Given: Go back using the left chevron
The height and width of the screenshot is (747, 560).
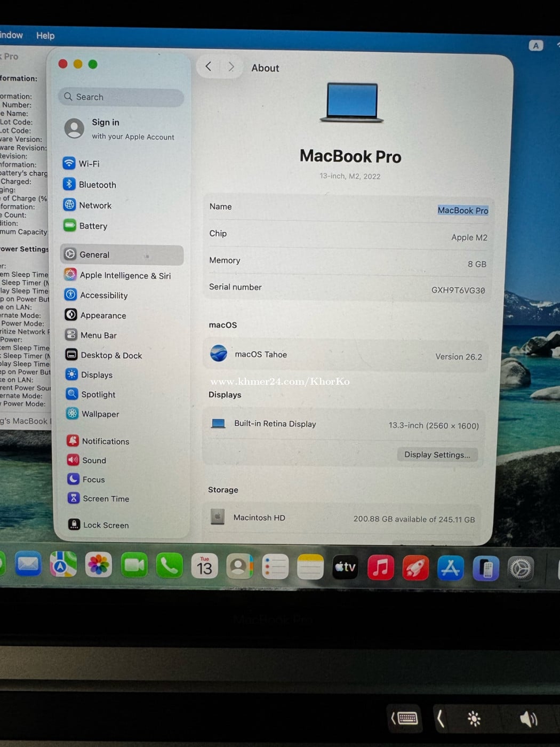Looking at the screenshot, I should [x=209, y=67].
